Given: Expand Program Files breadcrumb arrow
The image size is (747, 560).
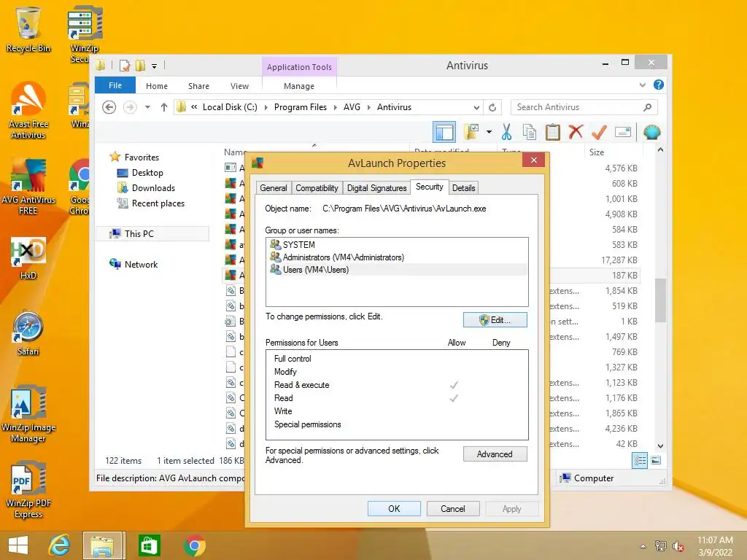Looking at the screenshot, I should [335, 107].
